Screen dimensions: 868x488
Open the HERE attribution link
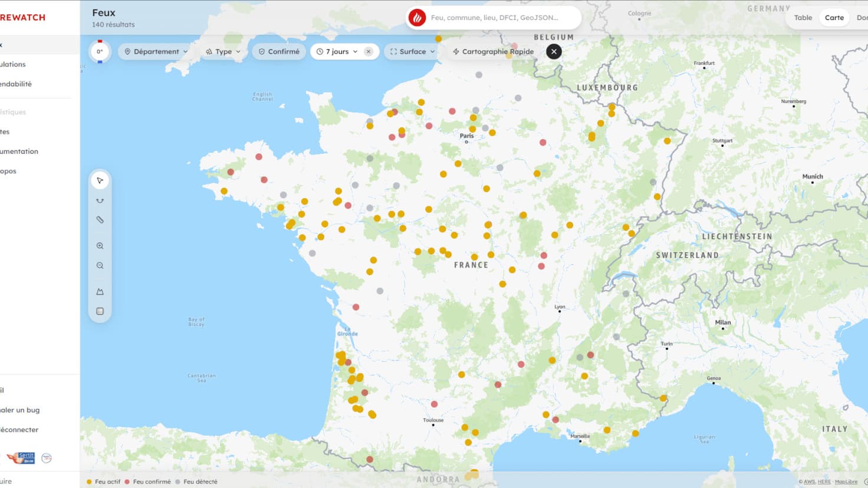point(824,482)
